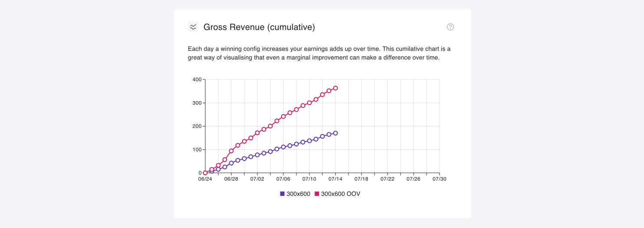Click the help question mark icon
Viewport: 644px width, 228px height.
click(450, 27)
